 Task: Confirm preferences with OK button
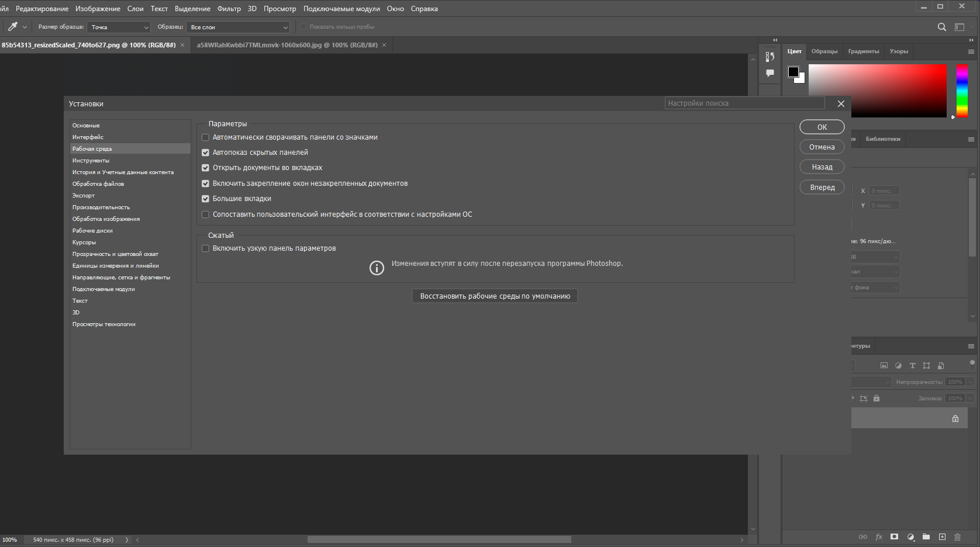822,127
